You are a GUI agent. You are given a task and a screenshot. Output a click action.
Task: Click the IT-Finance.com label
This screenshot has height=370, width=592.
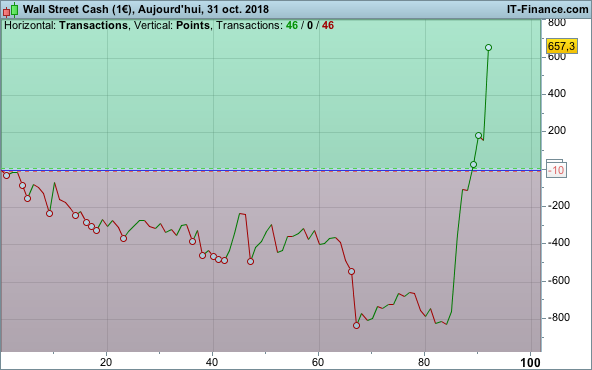[x=547, y=9]
